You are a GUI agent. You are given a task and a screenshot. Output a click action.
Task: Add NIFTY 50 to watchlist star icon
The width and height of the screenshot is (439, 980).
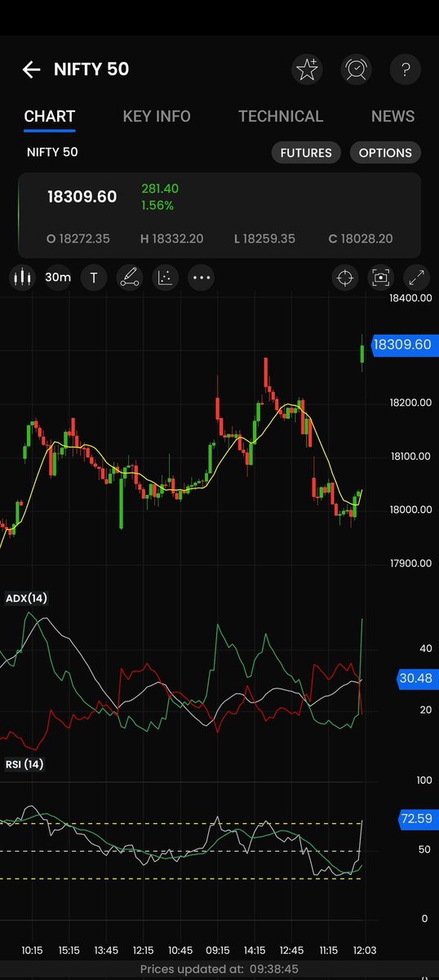click(x=307, y=69)
